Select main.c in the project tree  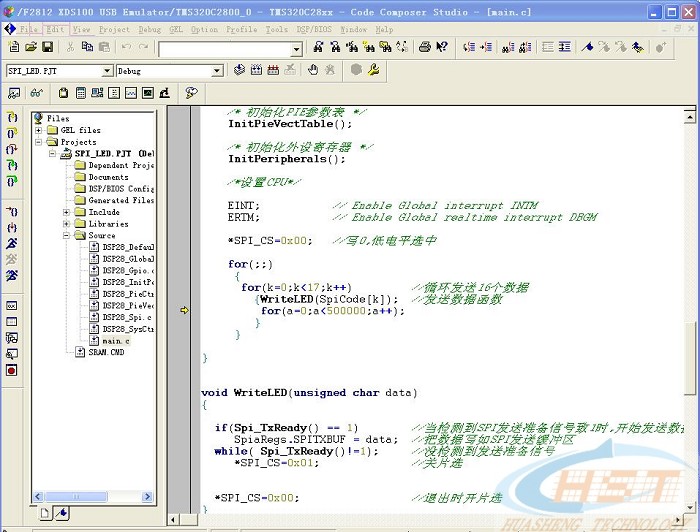pyautogui.click(x=116, y=341)
